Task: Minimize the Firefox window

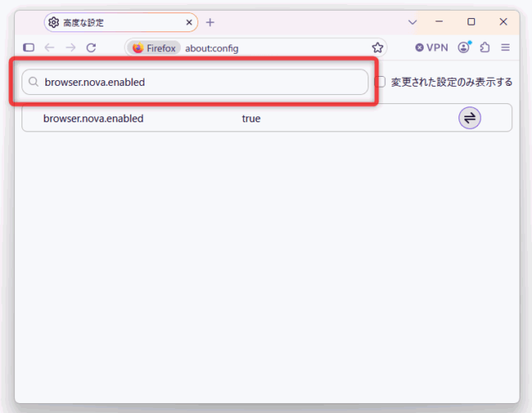Action: (x=439, y=21)
